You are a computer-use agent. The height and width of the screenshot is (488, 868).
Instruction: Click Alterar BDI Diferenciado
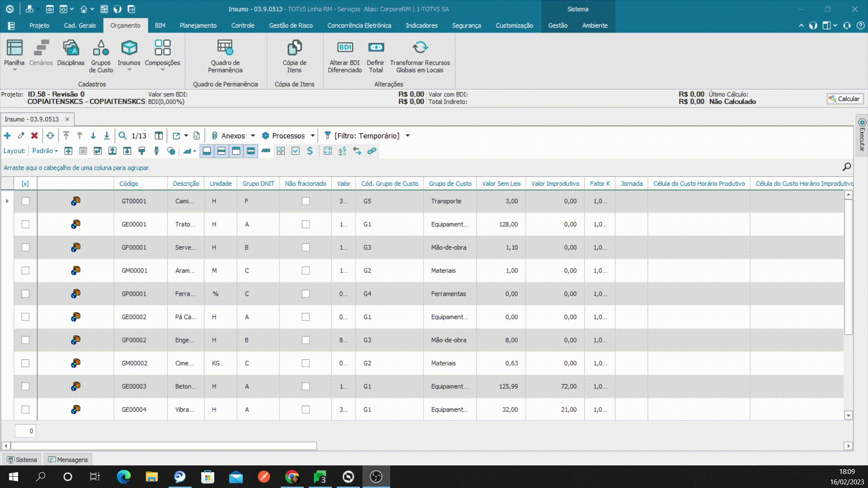[345, 56]
